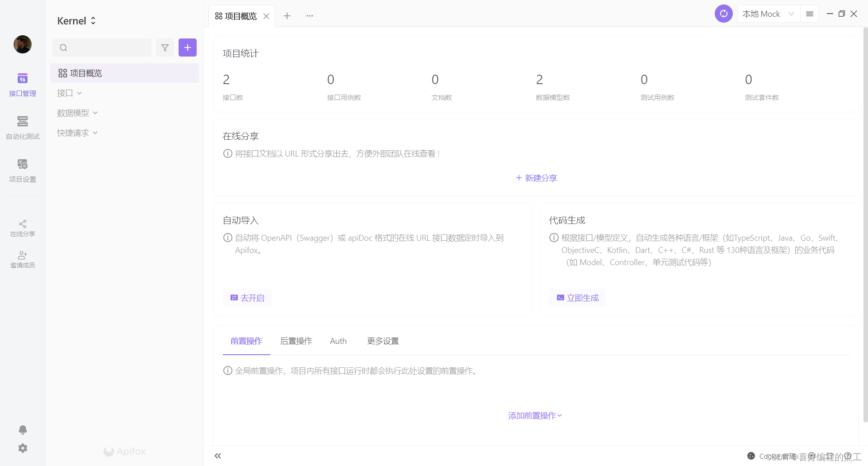
Task: Open the 项目设置 sidebar section
Action: [23, 171]
